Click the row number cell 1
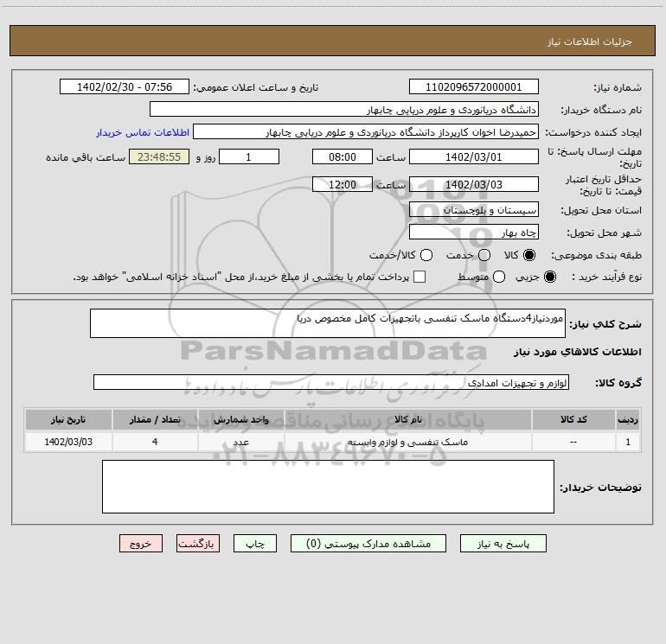 628,442
